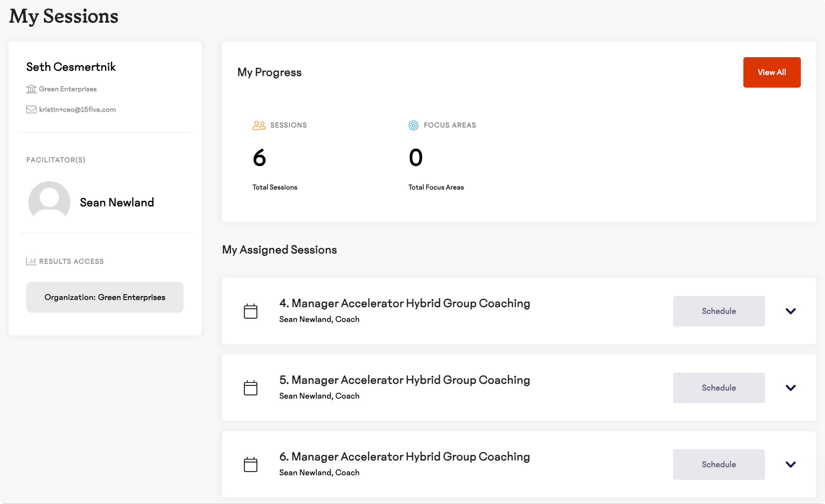Click the total sessions count 6
This screenshot has height=504, width=825.
(x=259, y=158)
